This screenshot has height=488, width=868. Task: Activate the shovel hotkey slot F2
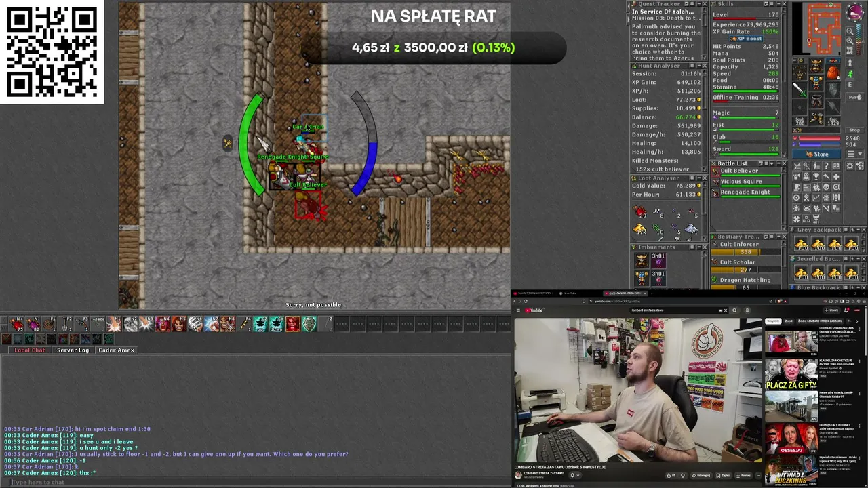(x=66, y=324)
